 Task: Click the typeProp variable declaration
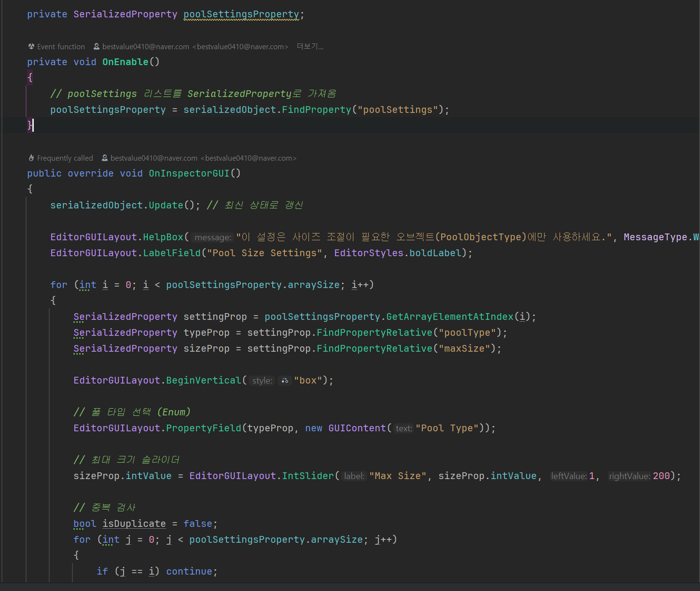(x=207, y=332)
